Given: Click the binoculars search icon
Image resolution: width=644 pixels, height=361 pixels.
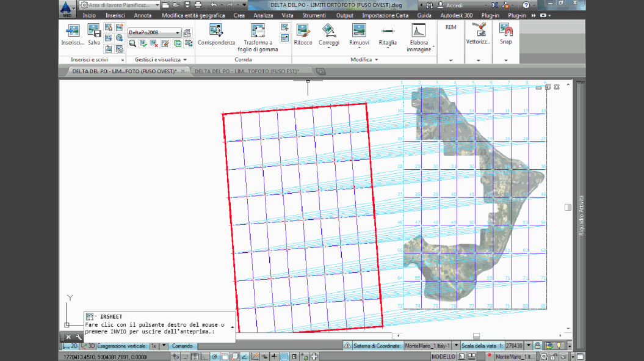Looking at the screenshot, I should click(430, 5).
